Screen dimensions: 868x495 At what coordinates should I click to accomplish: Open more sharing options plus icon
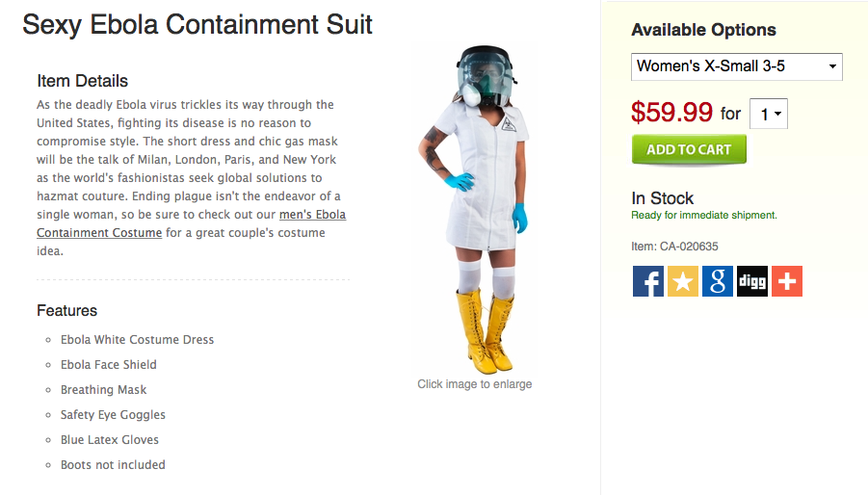click(787, 281)
